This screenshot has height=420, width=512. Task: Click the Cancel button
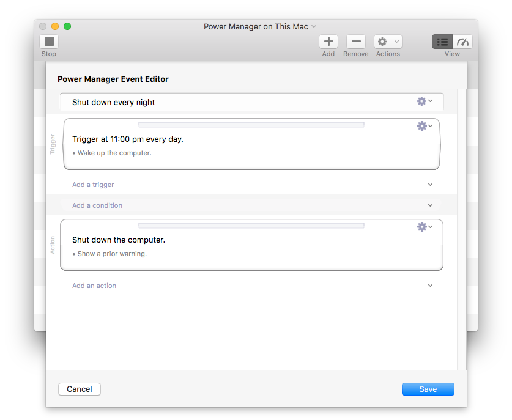80,389
